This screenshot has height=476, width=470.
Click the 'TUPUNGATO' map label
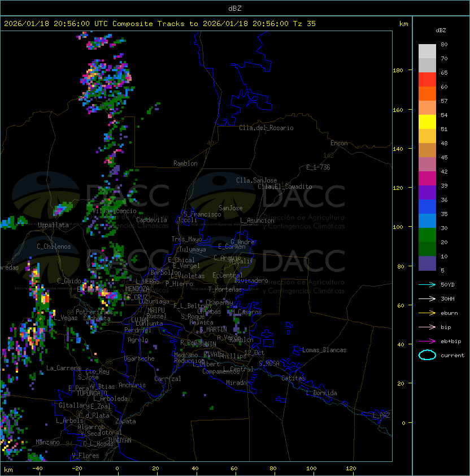92,393
